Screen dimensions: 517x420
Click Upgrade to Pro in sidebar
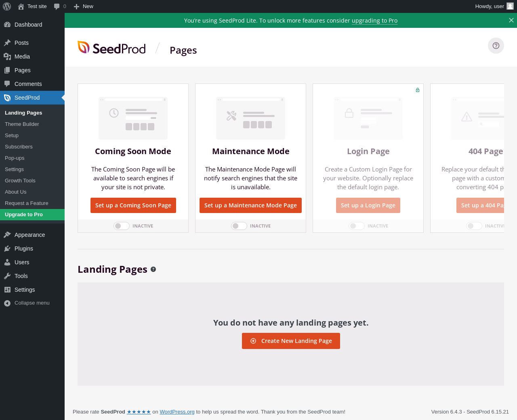point(32,215)
